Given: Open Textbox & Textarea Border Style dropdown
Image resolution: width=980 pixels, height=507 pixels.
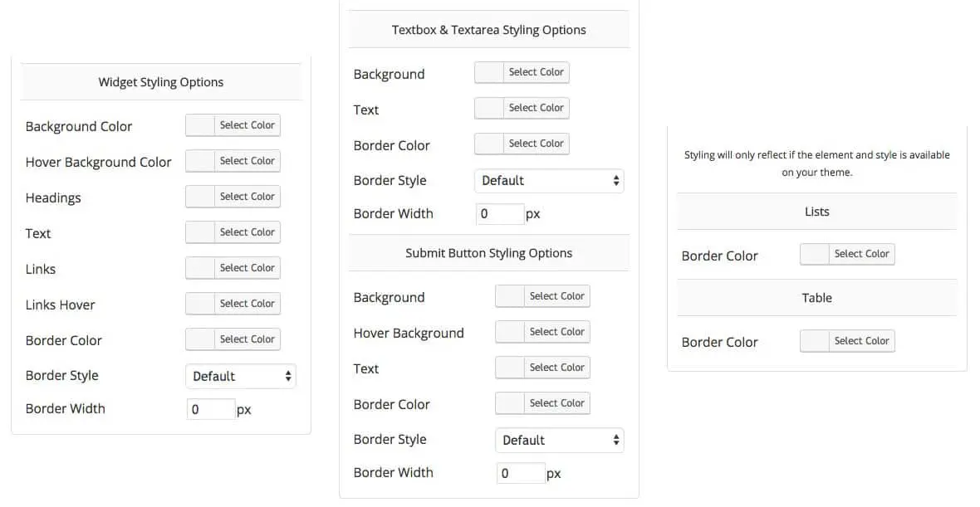Looking at the screenshot, I should 549,180.
